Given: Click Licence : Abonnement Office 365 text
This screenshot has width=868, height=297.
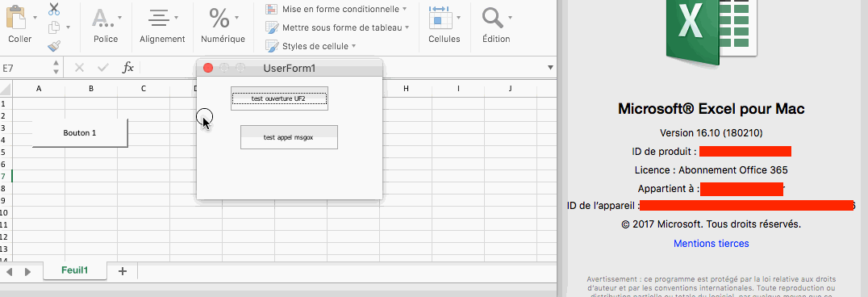Looking at the screenshot, I should (x=712, y=170).
